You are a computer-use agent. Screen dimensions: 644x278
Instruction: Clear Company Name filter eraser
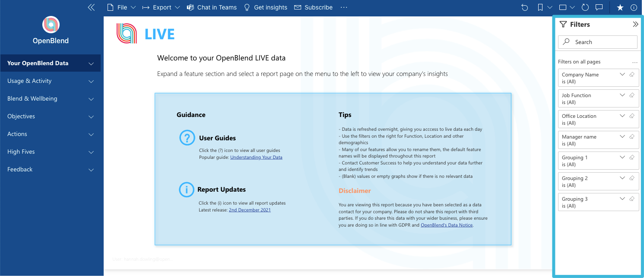[x=631, y=74]
